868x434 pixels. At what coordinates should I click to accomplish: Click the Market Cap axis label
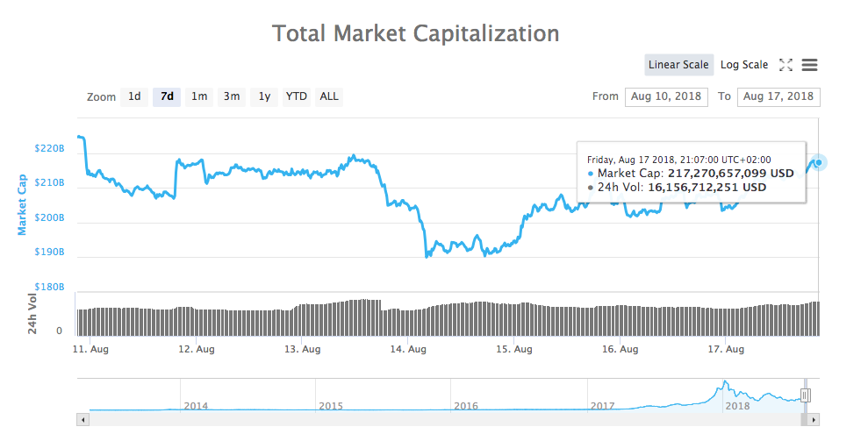(22, 205)
